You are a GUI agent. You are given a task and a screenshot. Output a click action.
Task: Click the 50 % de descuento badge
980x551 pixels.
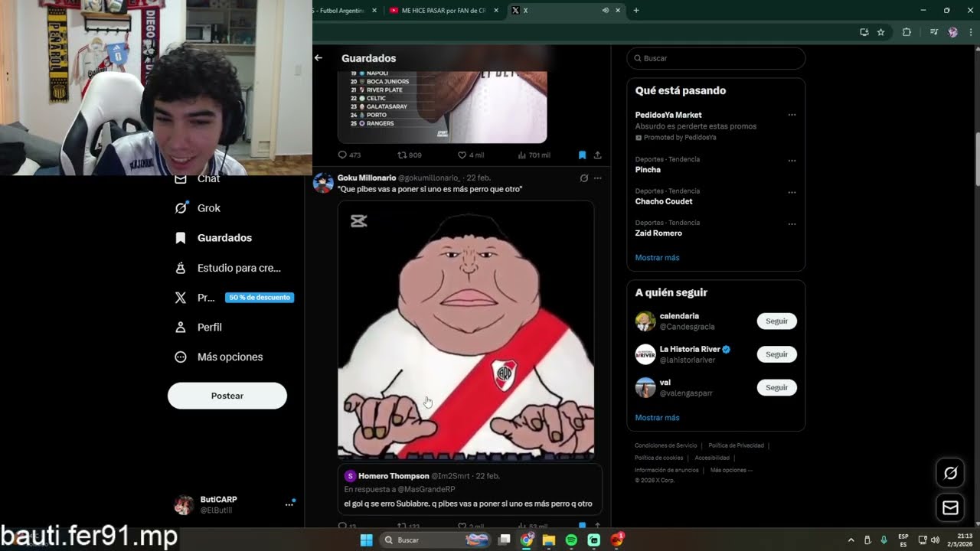click(x=260, y=297)
